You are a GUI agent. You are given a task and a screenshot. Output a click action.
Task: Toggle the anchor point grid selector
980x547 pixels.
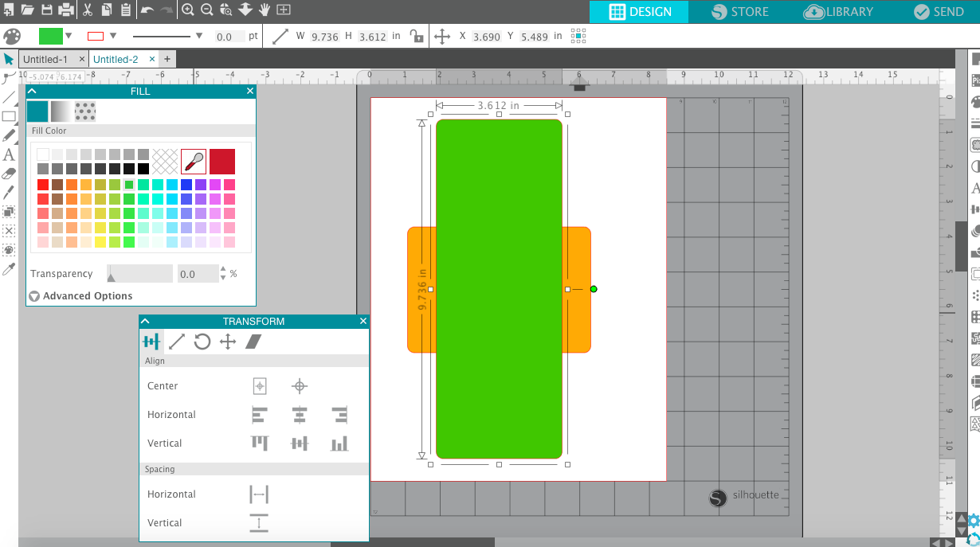tap(578, 36)
